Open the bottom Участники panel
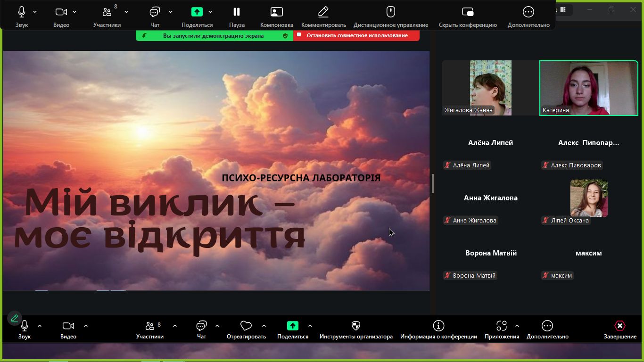Image resolution: width=644 pixels, height=362 pixels. click(x=150, y=326)
